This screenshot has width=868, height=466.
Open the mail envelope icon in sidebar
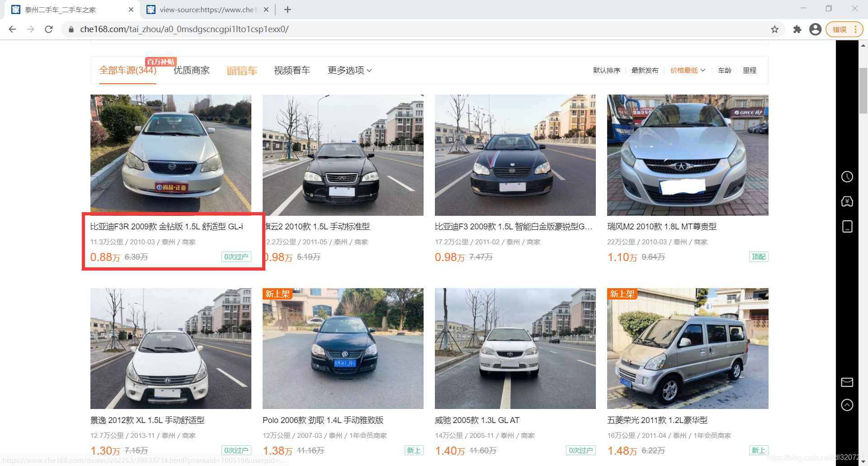tap(847, 382)
